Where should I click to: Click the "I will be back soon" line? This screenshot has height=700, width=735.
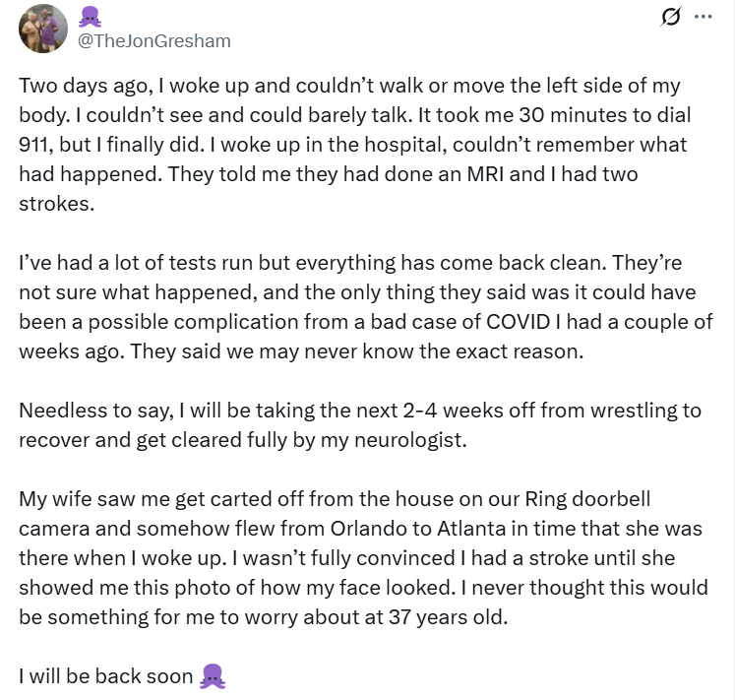(x=106, y=676)
